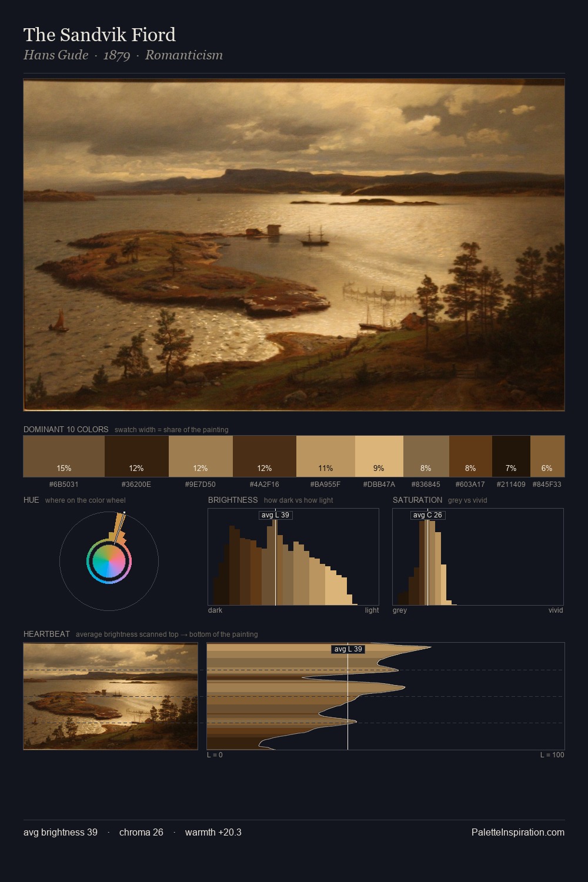Click 'swatch width = share of the painting'
This screenshot has width=588, height=882.
tap(172, 430)
